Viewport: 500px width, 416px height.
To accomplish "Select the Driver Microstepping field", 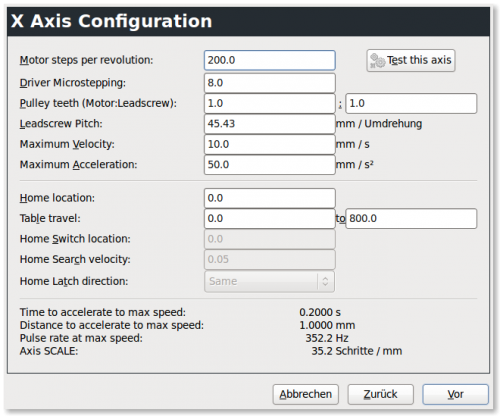I will click(x=270, y=83).
